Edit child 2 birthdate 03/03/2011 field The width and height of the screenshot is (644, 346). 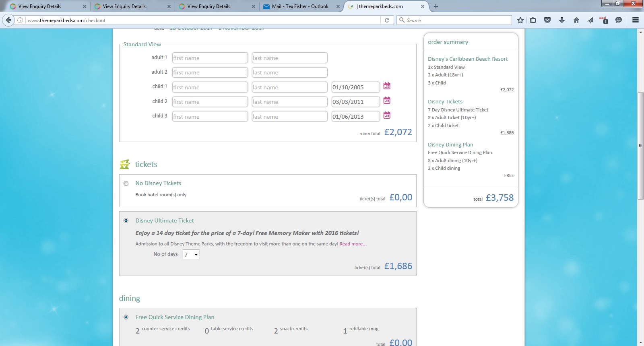[x=355, y=102]
